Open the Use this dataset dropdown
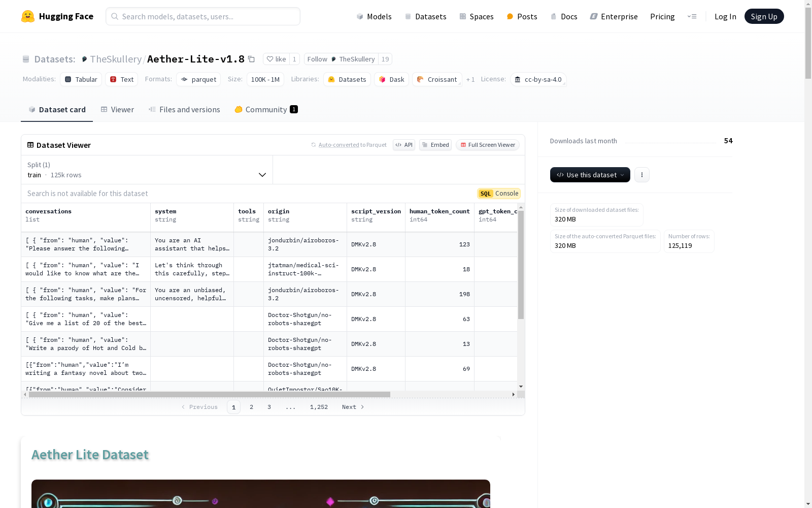The width and height of the screenshot is (812, 508). 590,175
